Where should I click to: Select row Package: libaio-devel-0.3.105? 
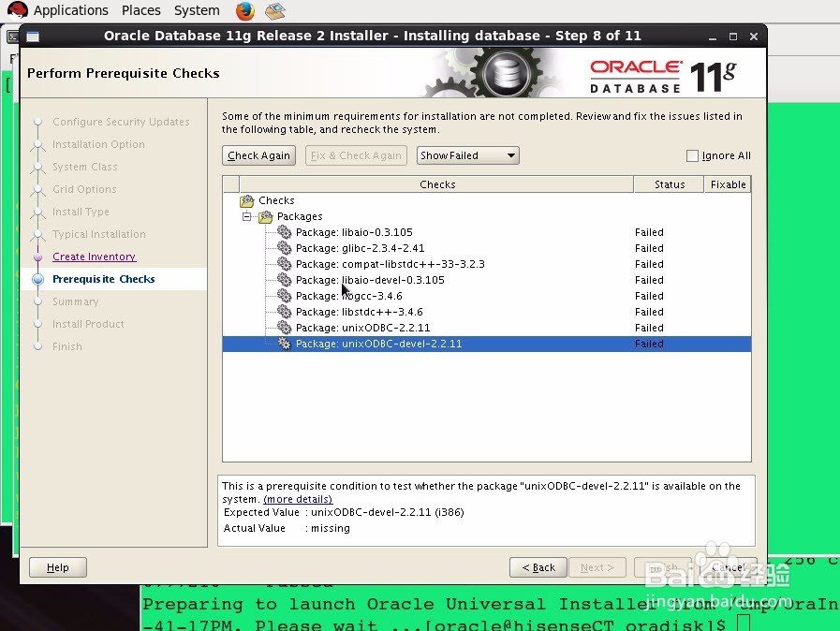point(486,280)
